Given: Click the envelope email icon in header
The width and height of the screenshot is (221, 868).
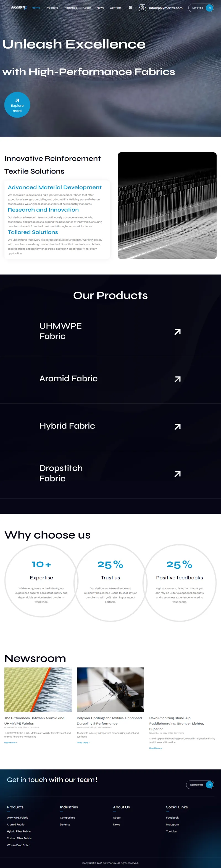Looking at the screenshot, I should (x=142, y=8).
